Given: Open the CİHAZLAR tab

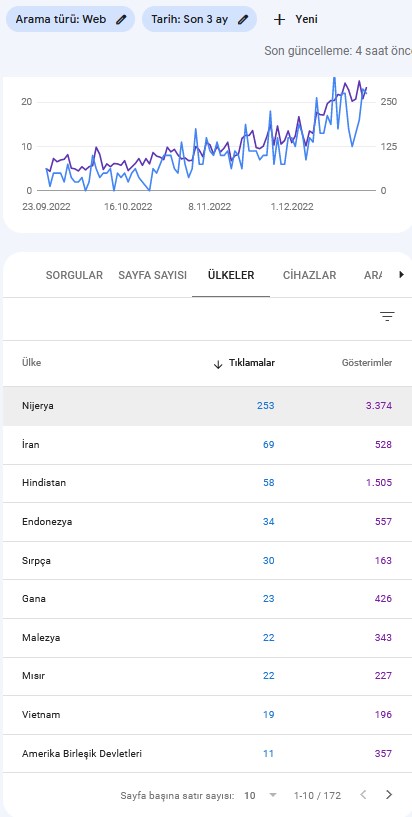Looking at the screenshot, I should [309, 275].
